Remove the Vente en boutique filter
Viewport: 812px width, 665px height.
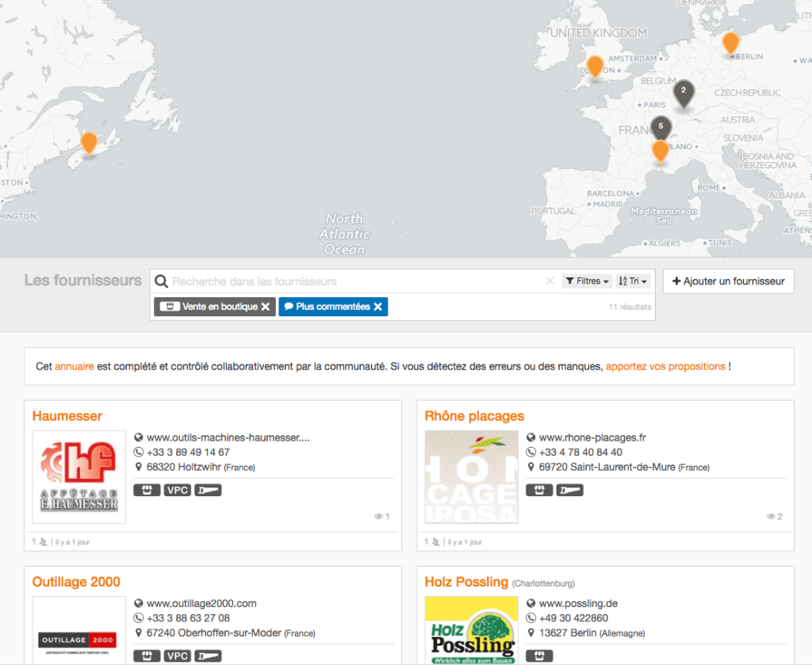click(x=266, y=307)
